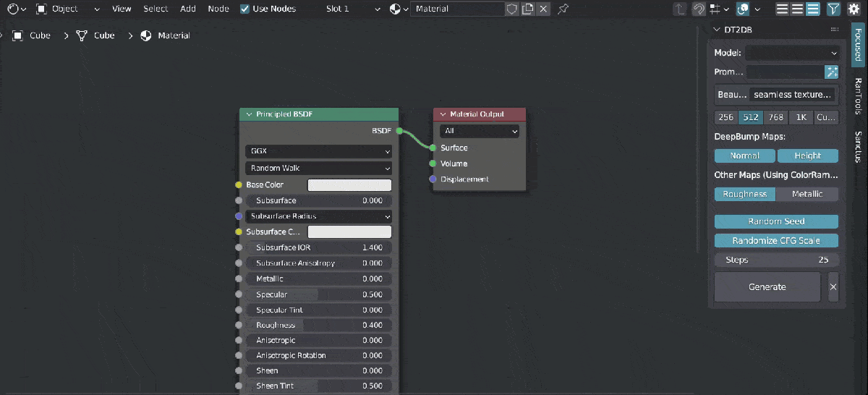
Task: Open the View menu
Action: coord(122,9)
